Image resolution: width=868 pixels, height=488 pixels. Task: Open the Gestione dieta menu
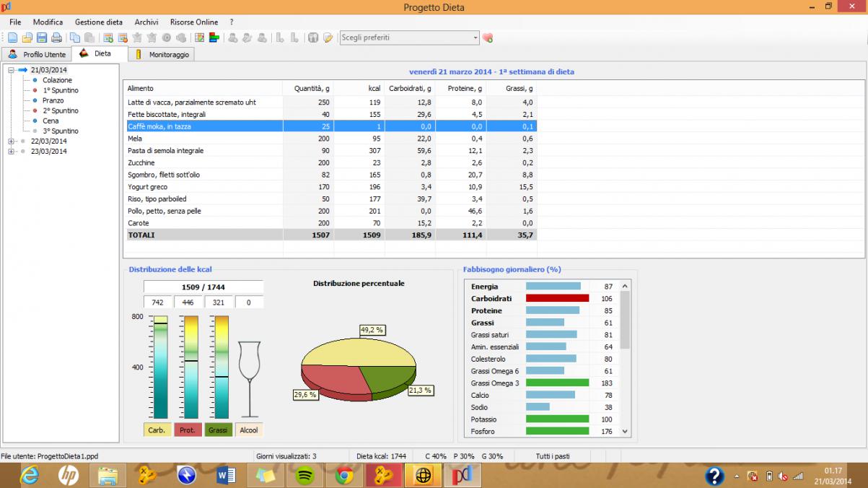point(99,22)
